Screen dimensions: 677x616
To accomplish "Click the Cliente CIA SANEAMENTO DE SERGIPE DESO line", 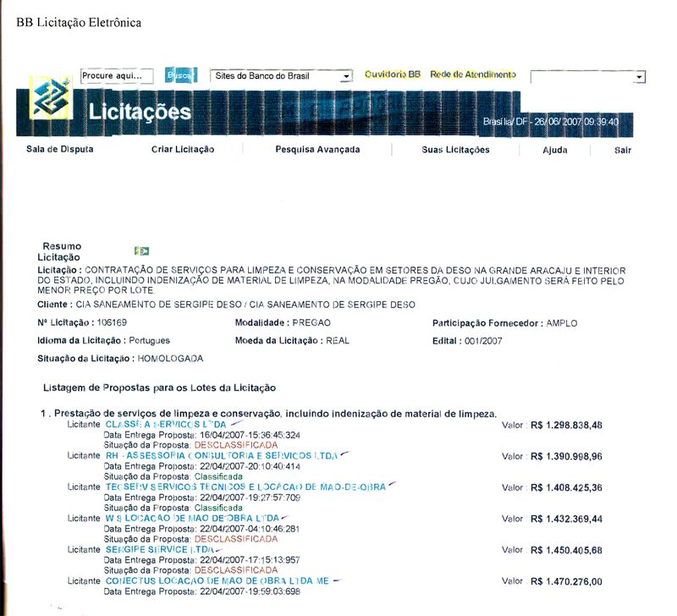I will pos(226,305).
